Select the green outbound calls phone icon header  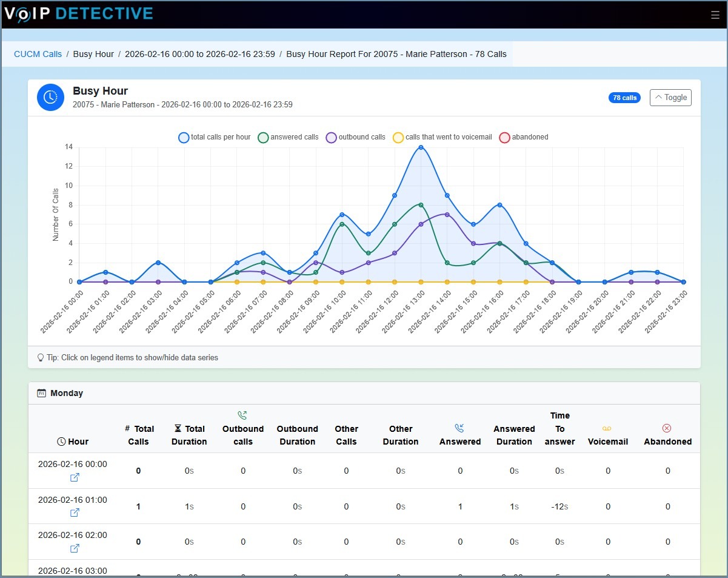242,415
